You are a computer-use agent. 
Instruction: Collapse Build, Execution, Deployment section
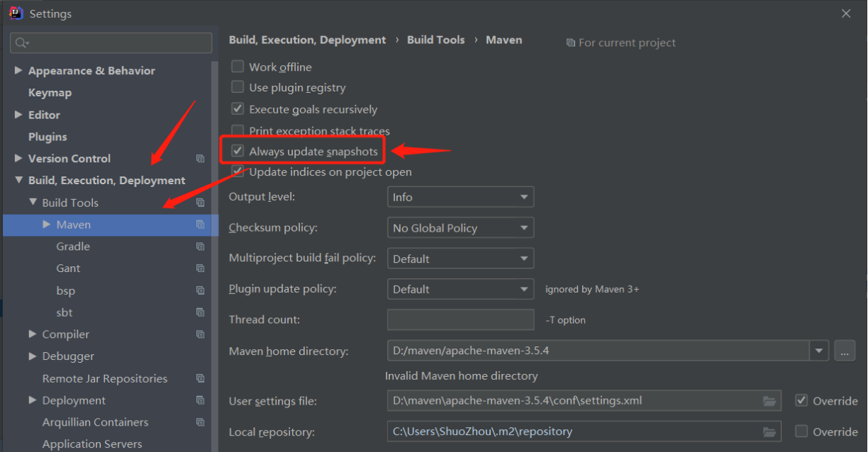[x=18, y=181]
